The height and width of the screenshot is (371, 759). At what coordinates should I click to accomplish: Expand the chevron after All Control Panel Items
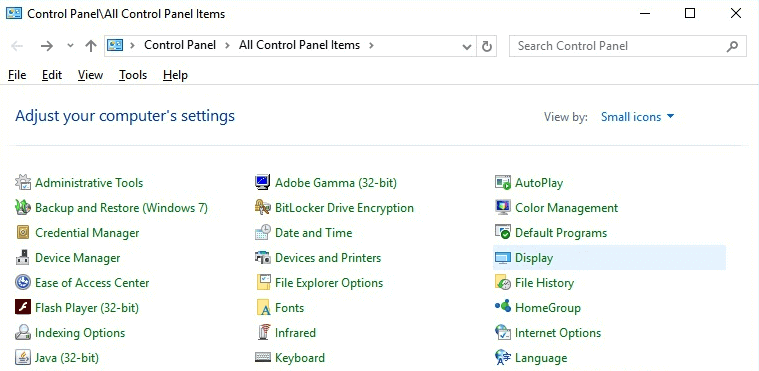(371, 46)
